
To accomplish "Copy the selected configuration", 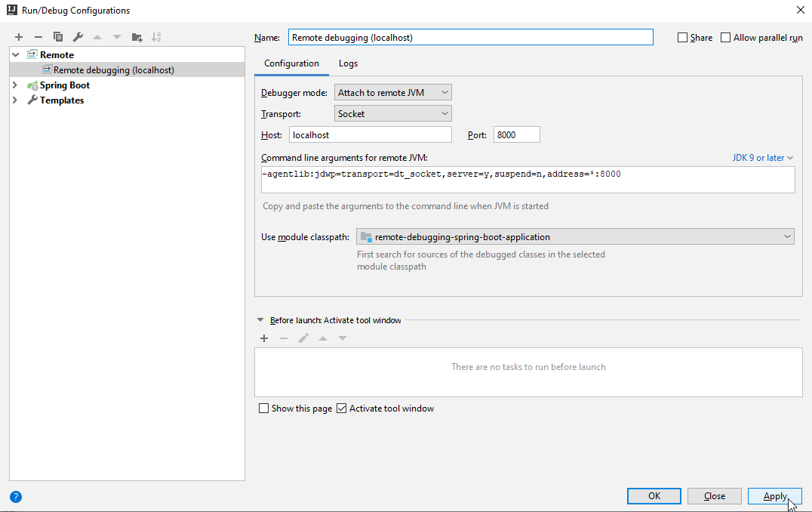I will [58, 37].
